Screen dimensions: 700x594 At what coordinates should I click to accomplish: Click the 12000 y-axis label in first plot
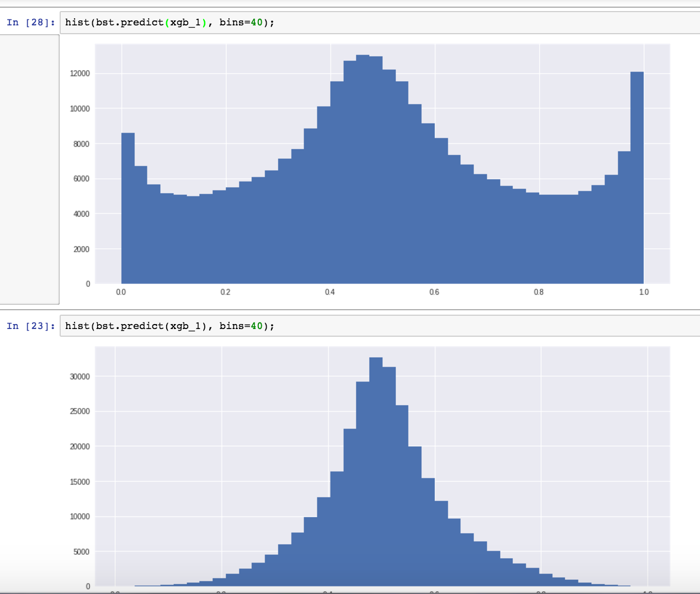79,73
